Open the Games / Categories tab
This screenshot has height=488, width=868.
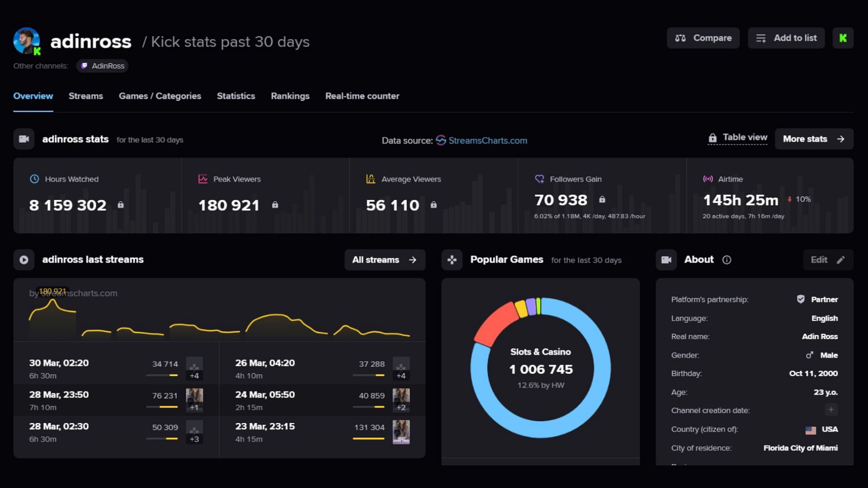[x=160, y=96]
